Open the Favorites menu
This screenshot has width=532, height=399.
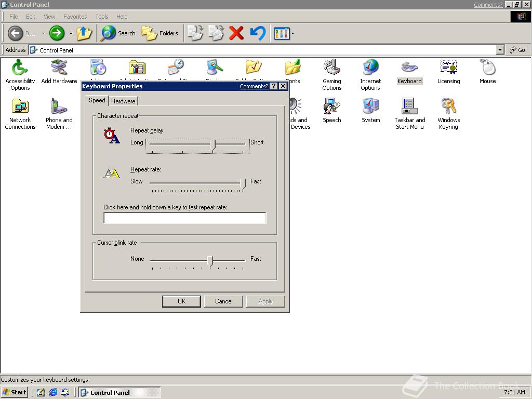pyautogui.click(x=75, y=17)
